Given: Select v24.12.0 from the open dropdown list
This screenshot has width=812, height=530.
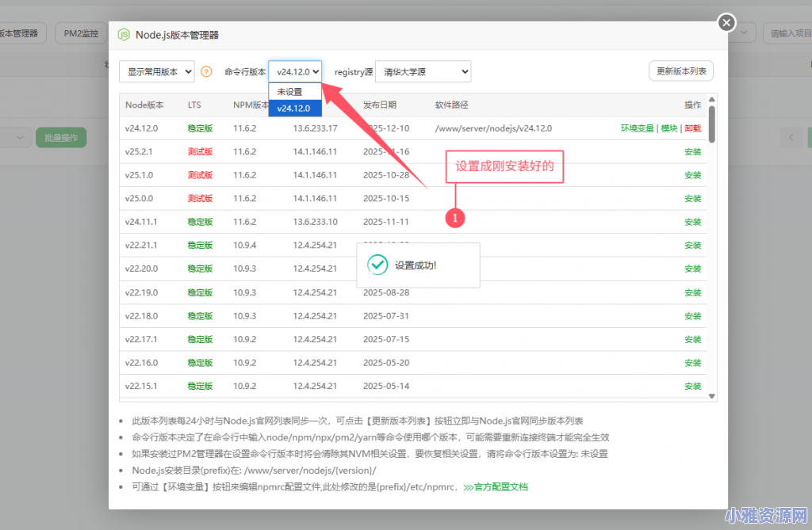Looking at the screenshot, I should pos(294,109).
